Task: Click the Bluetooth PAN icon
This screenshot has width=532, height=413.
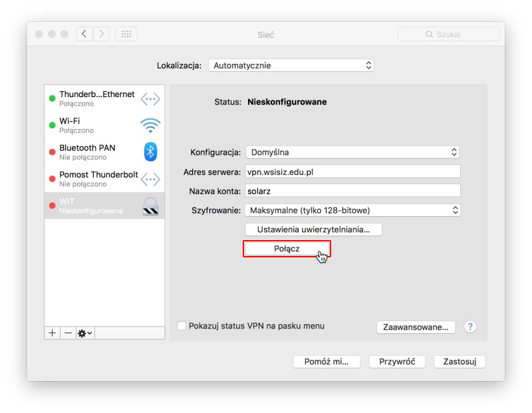Action: coord(150,152)
